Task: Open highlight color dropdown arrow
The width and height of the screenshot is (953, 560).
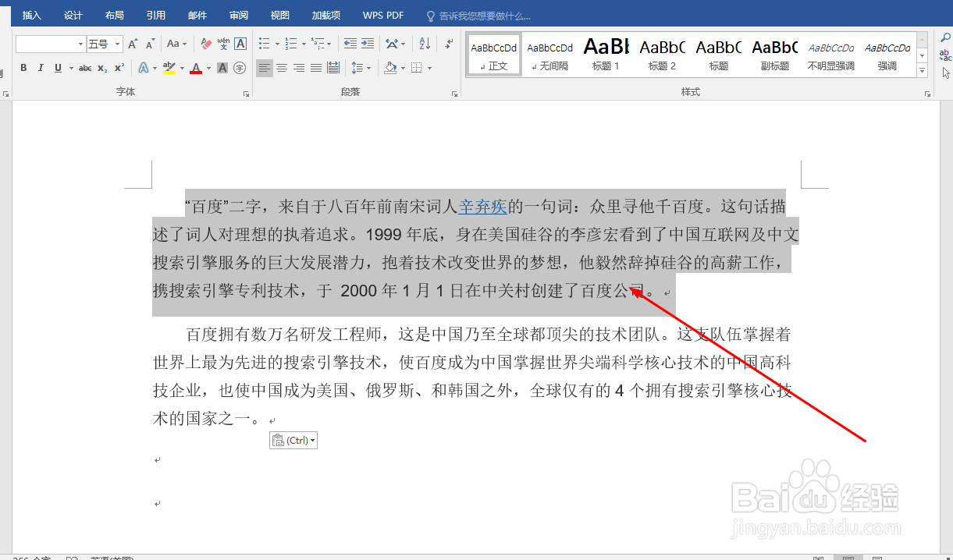Action: pos(183,69)
